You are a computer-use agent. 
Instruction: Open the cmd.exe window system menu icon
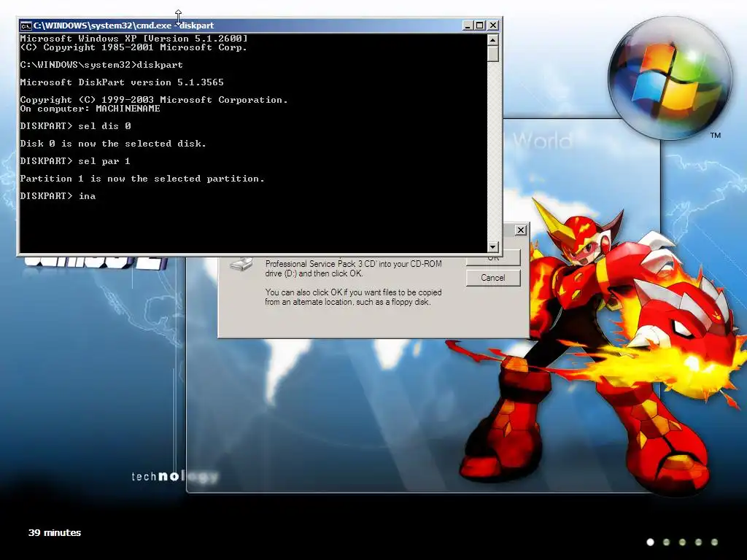click(26, 26)
